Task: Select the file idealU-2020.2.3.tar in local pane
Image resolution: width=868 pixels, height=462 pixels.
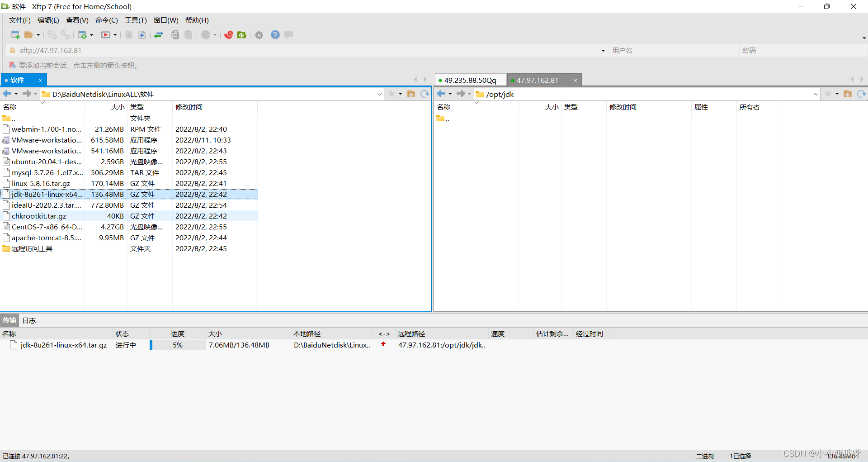Action: point(45,205)
